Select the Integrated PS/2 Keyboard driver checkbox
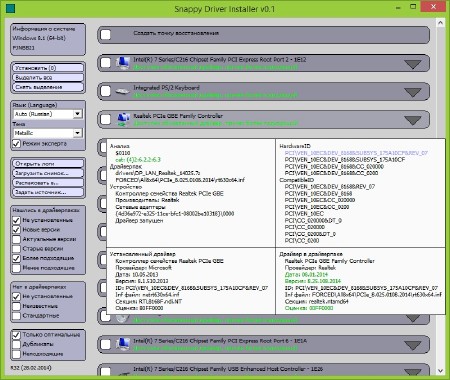 (106, 91)
